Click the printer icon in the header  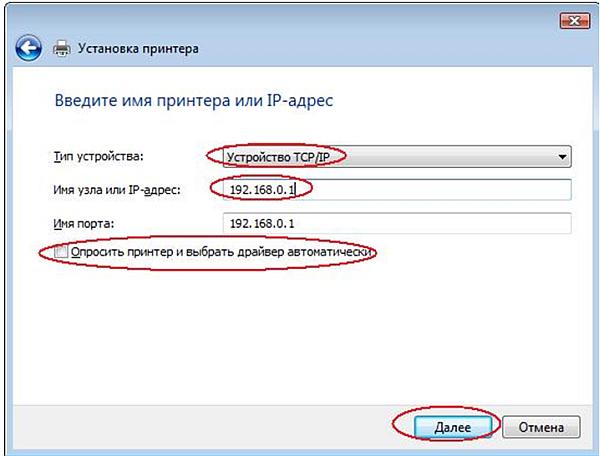(x=61, y=48)
